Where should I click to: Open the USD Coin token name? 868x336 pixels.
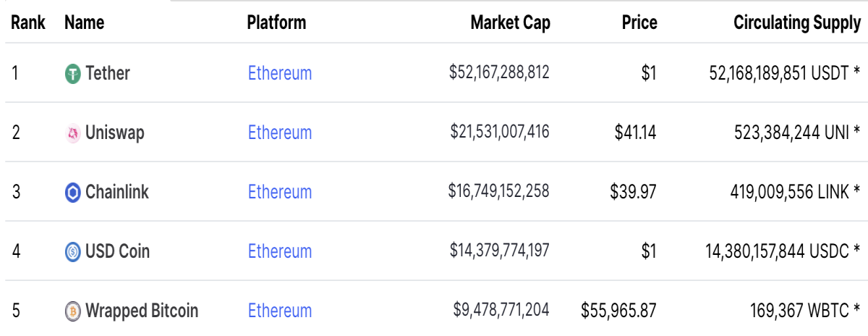(118, 251)
